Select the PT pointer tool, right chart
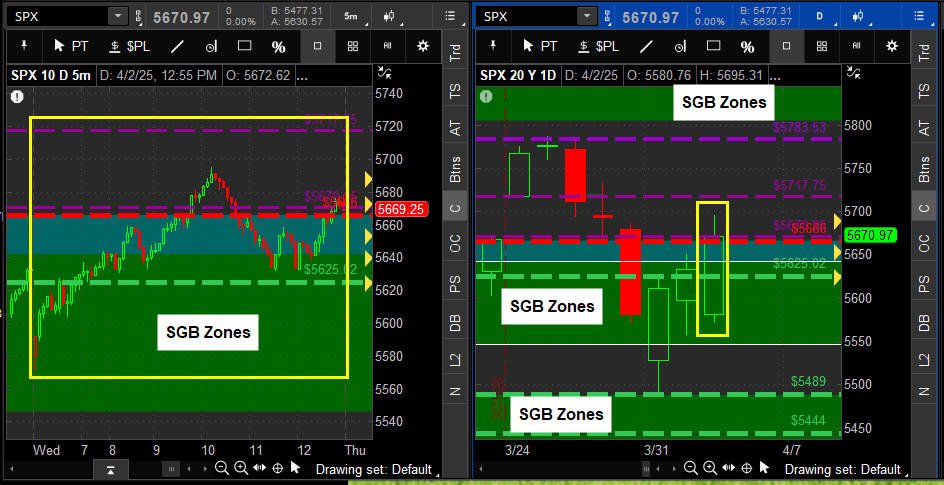The image size is (944, 485). tap(539, 46)
